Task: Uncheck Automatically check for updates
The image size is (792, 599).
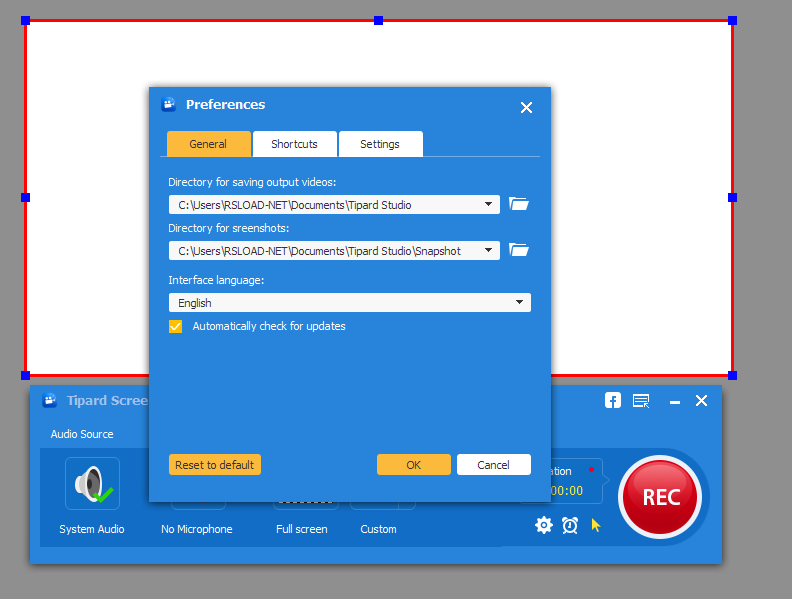Action: [x=175, y=326]
